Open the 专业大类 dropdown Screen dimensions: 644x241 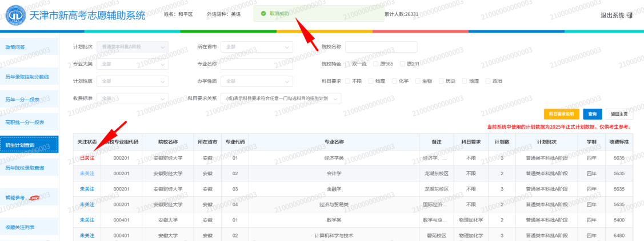pos(133,64)
